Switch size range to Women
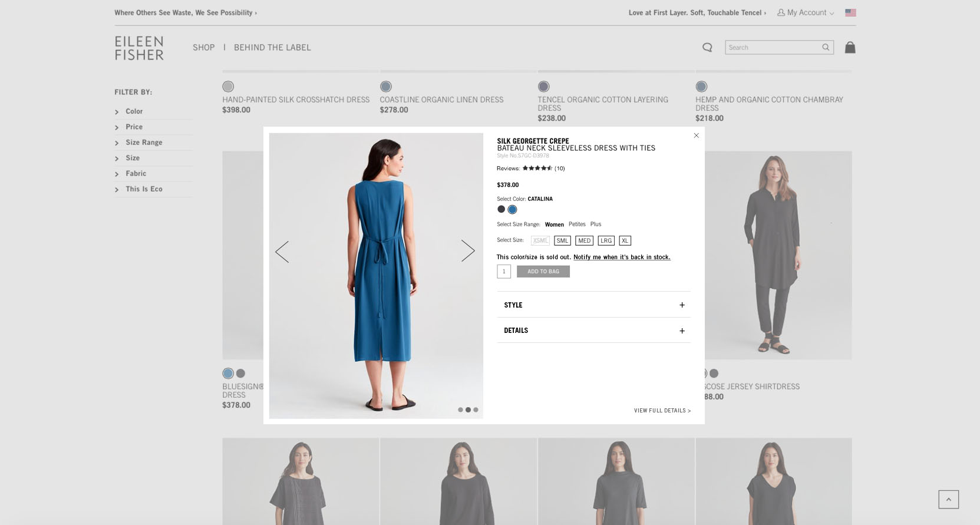The width and height of the screenshot is (980, 525). [554, 224]
